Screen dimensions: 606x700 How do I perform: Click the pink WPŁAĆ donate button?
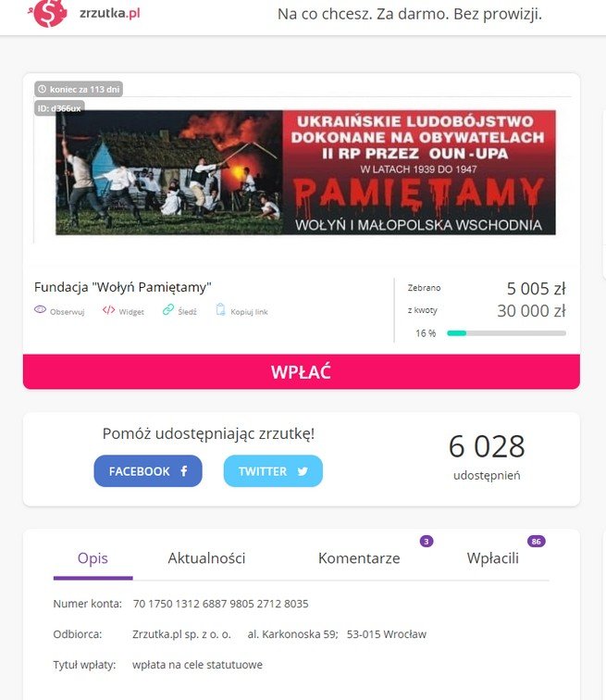(302, 372)
